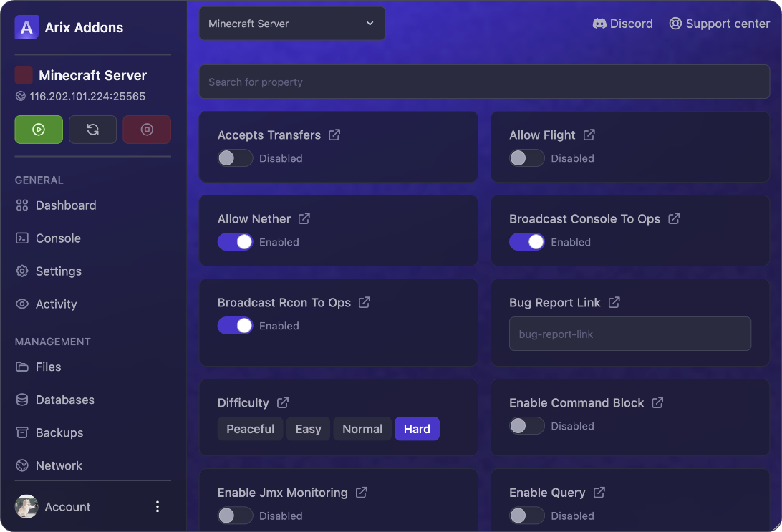This screenshot has height=532, width=782.
Task: Open the account options three-dot menu
Action: point(158,506)
